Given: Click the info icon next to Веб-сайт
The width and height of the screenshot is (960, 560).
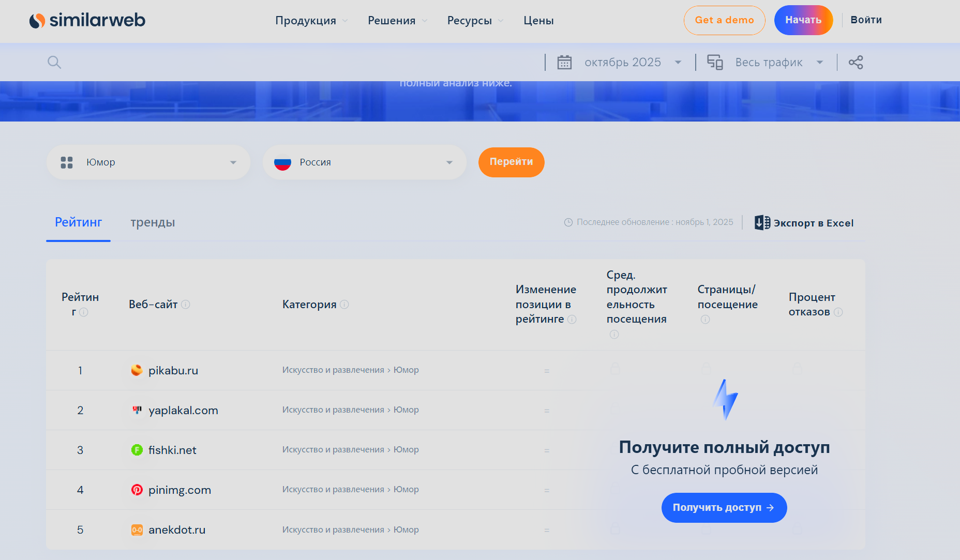Looking at the screenshot, I should (x=186, y=305).
